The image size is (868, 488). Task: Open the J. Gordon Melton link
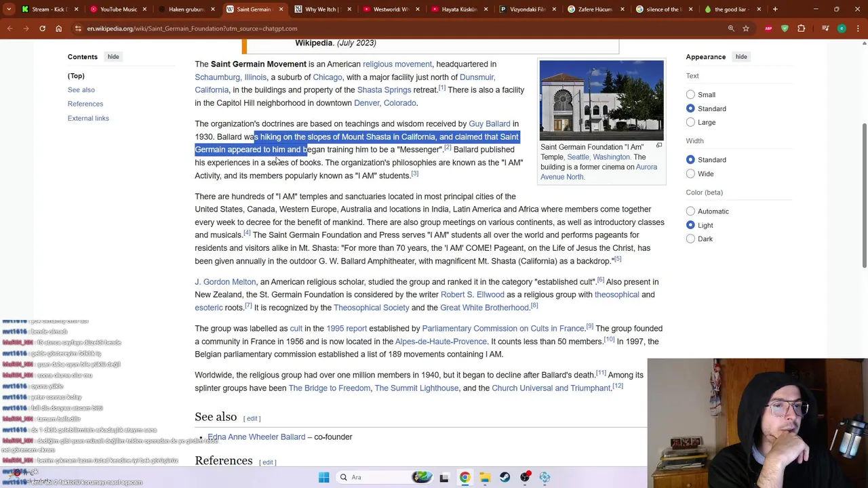click(x=225, y=282)
